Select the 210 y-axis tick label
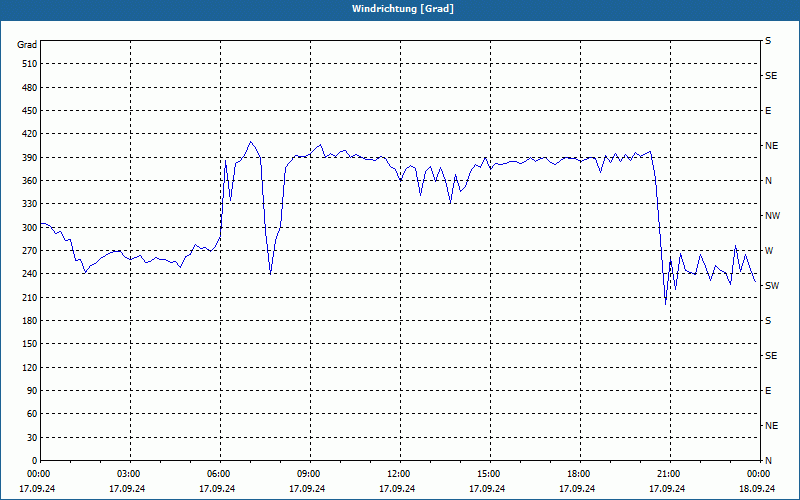 pyautogui.click(x=30, y=297)
